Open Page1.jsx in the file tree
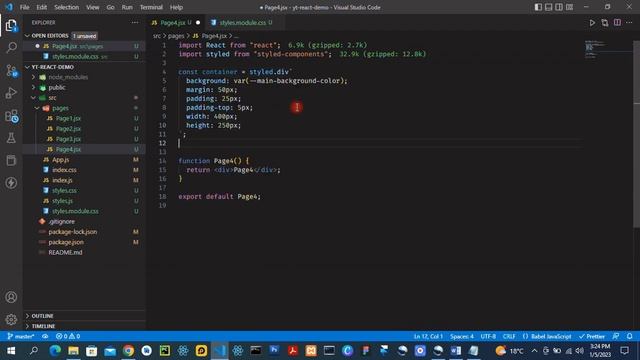Screen dimensions: 640x360 pos(68,118)
